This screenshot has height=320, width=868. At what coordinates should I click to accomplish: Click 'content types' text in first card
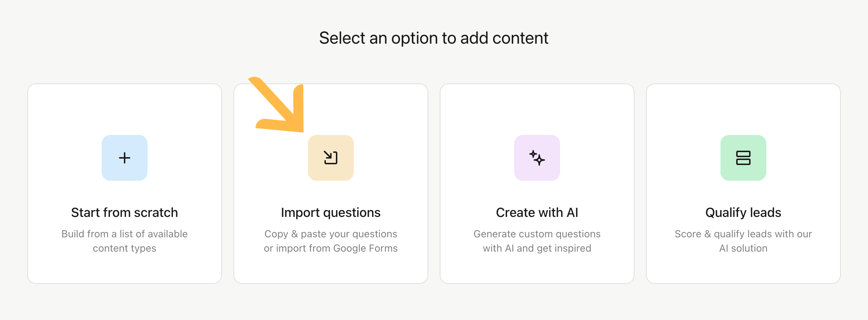125,248
